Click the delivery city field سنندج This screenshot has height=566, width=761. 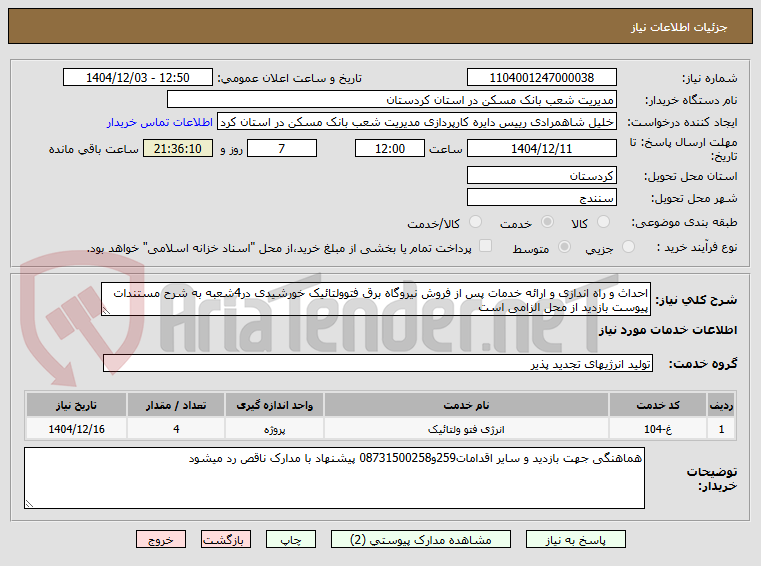pos(542,197)
